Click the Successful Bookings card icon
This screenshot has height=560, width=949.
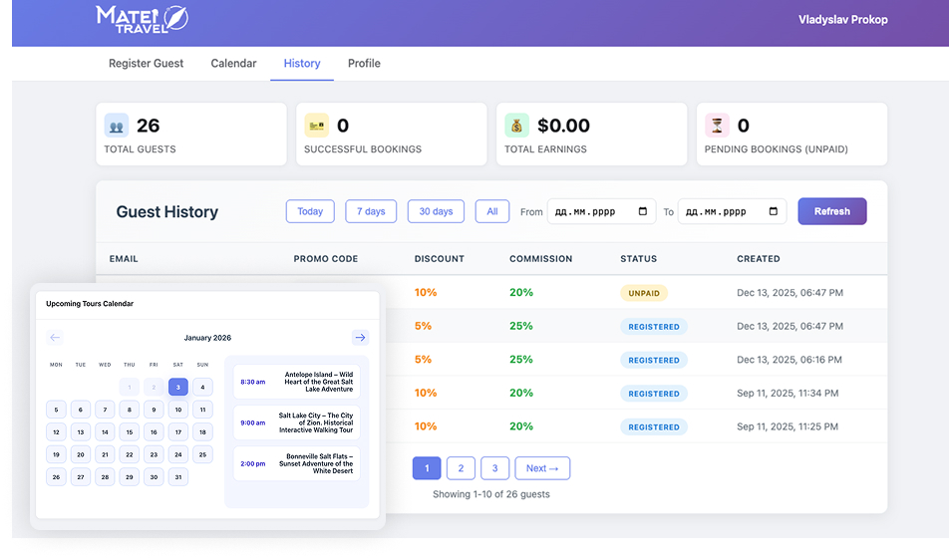click(x=316, y=126)
